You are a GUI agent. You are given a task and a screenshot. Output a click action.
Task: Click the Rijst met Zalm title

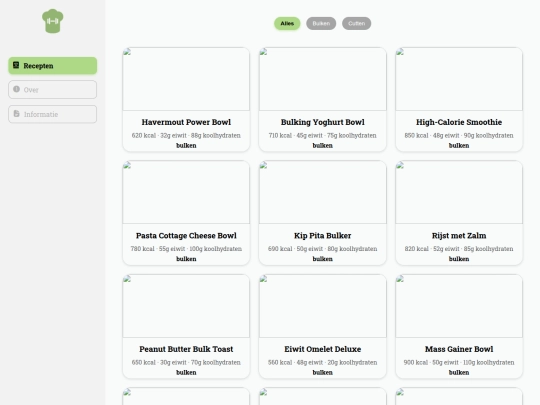coord(459,236)
